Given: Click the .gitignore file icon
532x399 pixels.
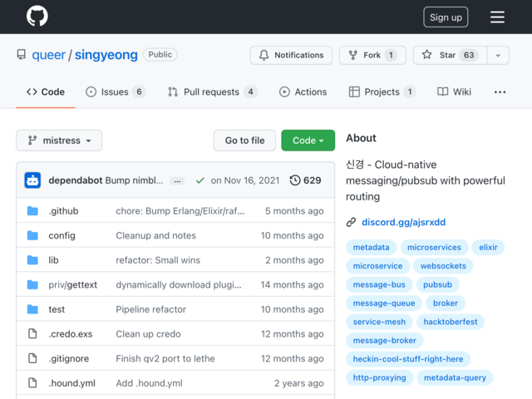Looking at the screenshot, I should 32,358.
